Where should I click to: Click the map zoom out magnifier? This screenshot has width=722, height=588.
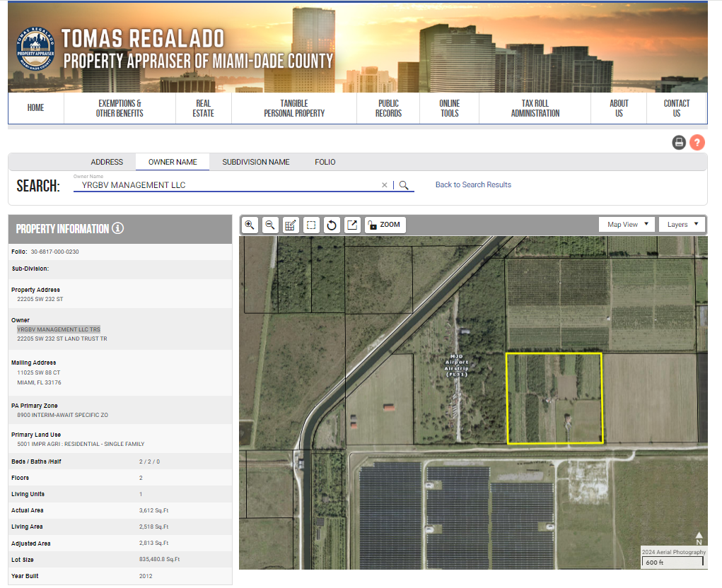pos(269,225)
